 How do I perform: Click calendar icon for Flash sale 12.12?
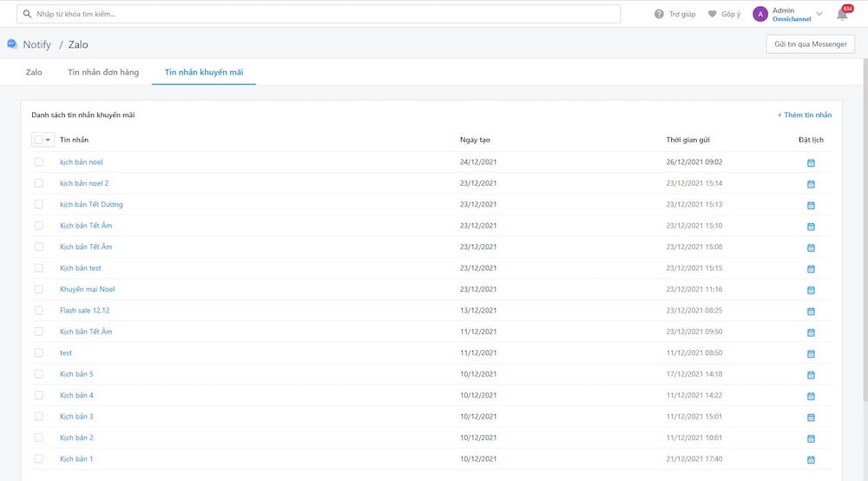(811, 311)
